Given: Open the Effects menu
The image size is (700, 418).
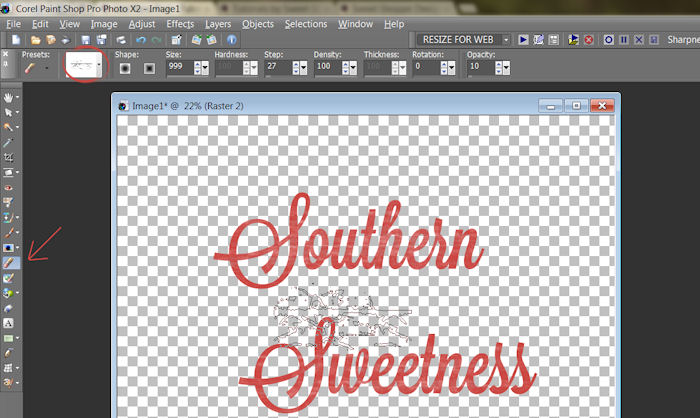Looking at the screenshot, I should [x=180, y=23].
